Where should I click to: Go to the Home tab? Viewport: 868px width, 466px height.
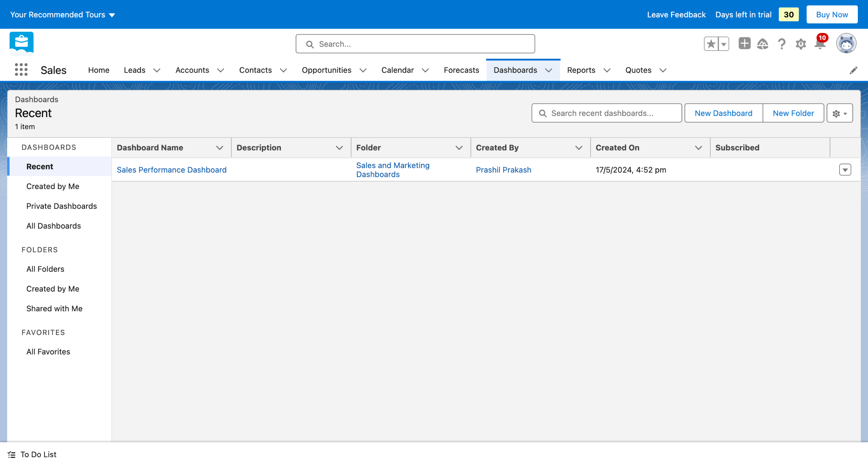point(99,70)
